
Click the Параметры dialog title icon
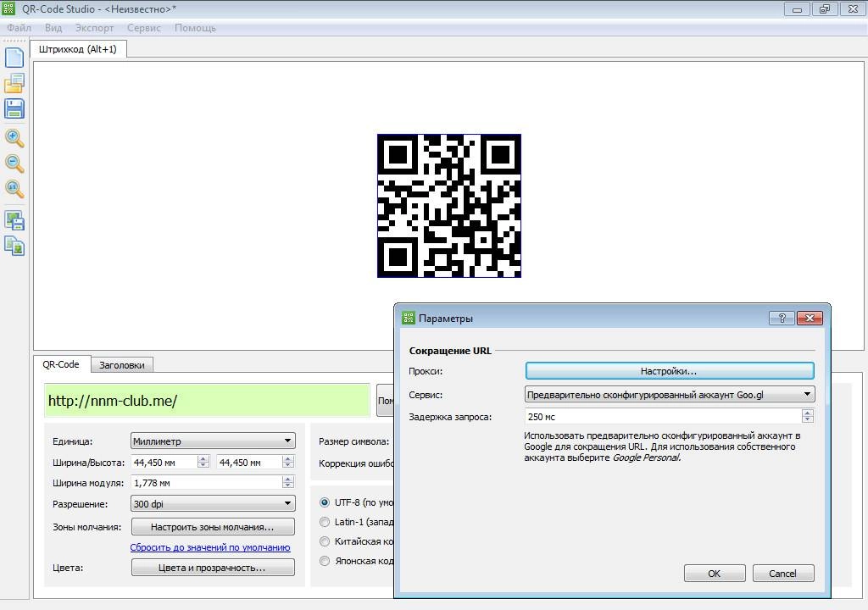tap(409, 318)
